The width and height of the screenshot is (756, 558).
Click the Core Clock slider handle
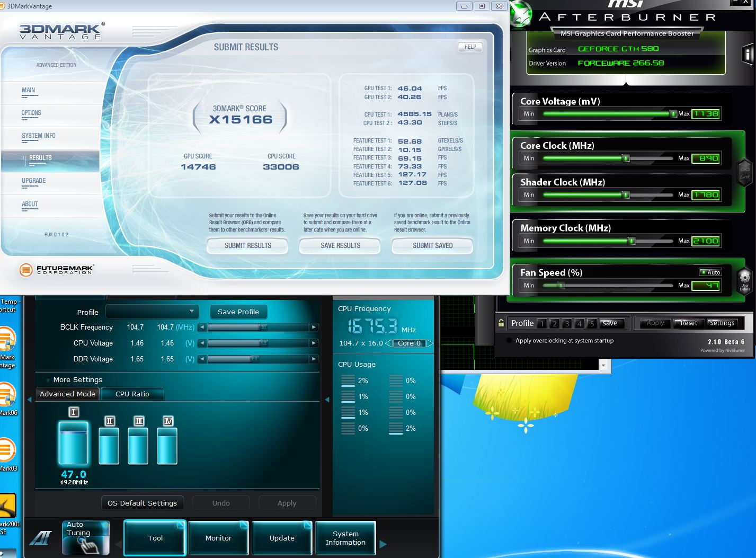(626, 158)
